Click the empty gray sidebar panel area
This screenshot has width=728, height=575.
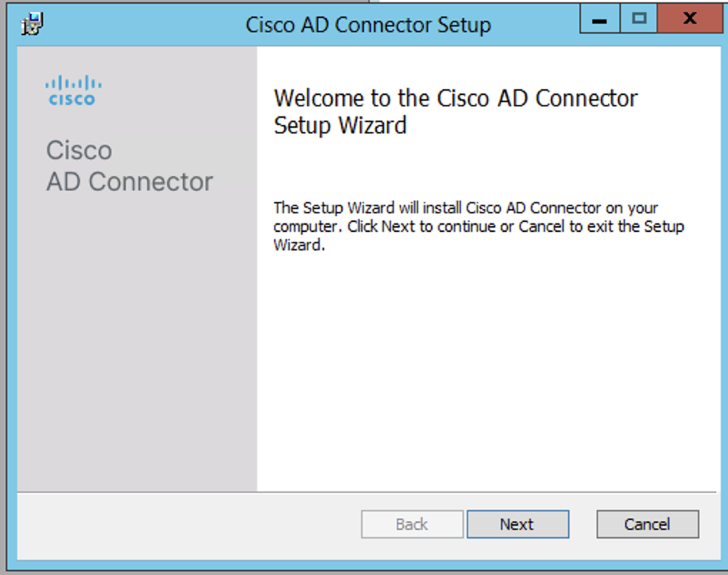tap(137, 343)
